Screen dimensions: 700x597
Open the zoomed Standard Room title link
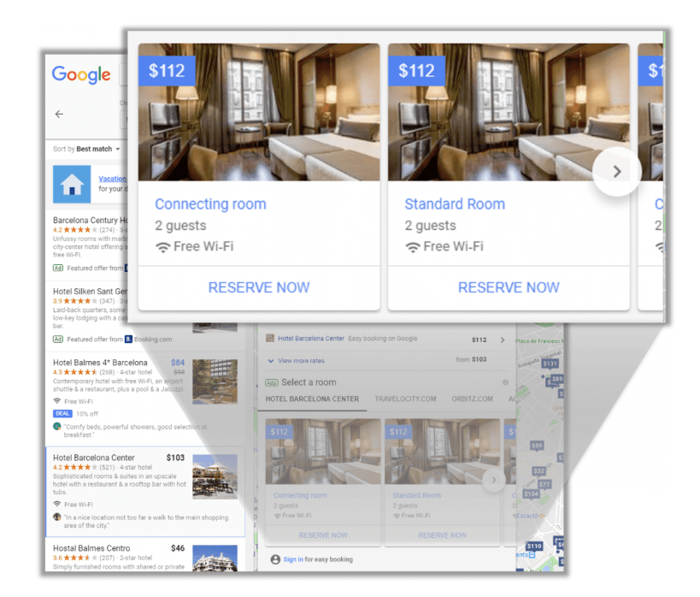(x=455, y=204)
